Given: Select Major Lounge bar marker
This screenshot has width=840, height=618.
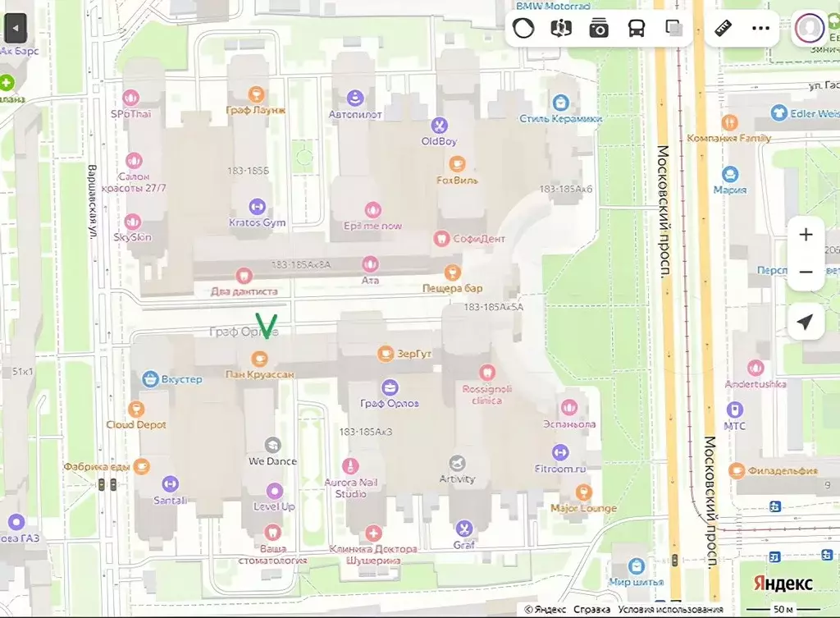Looking at the screenshot, I should click(583, 492).
